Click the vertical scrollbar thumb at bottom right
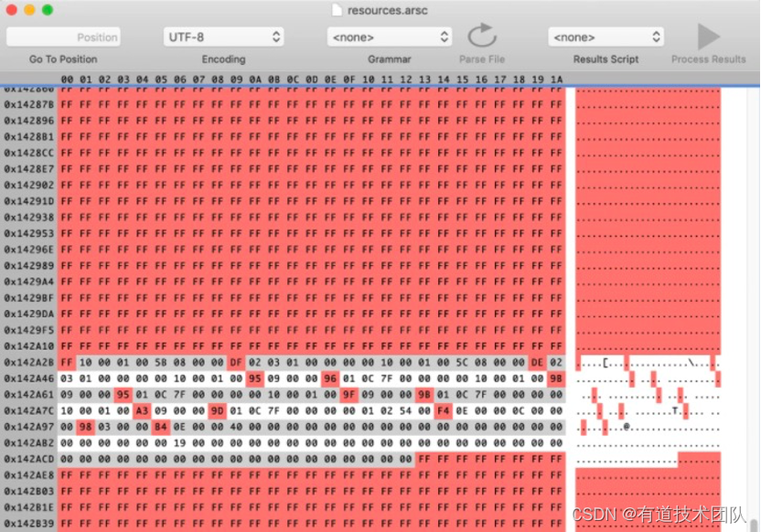 tap(754, 526)
